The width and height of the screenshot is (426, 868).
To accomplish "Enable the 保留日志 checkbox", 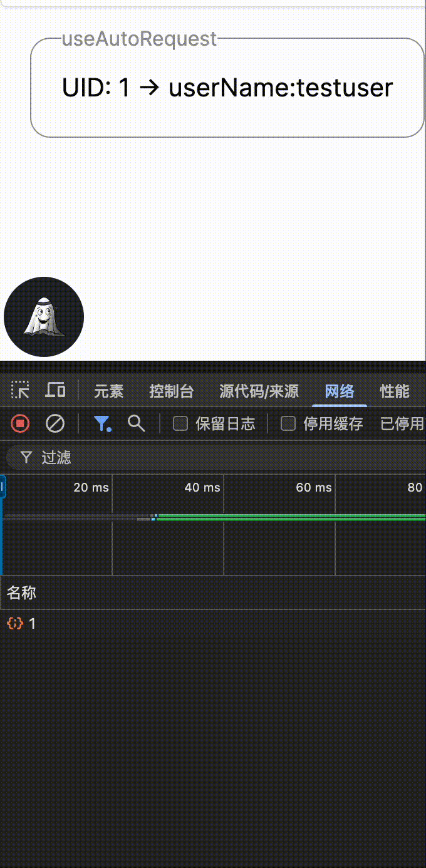I will tap(180, 424).
